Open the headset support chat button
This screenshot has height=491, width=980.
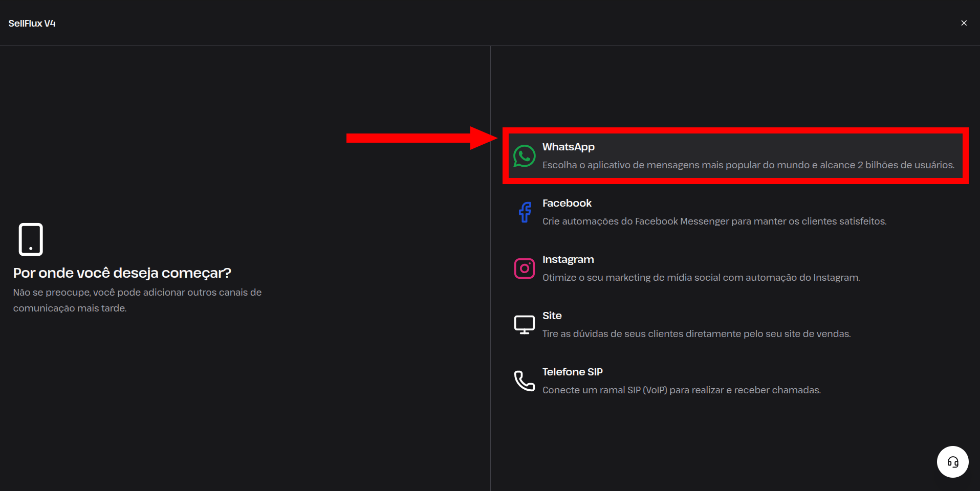point(953,462)
